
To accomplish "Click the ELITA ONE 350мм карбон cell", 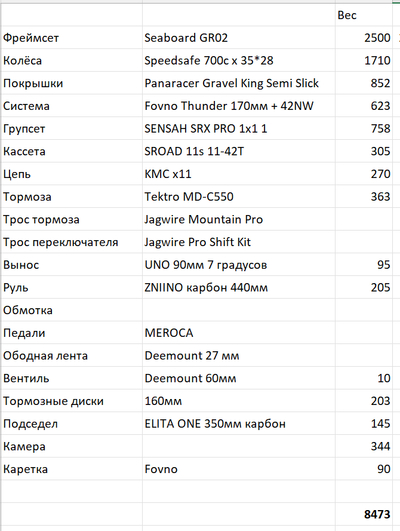I will (x=239, y=423).
